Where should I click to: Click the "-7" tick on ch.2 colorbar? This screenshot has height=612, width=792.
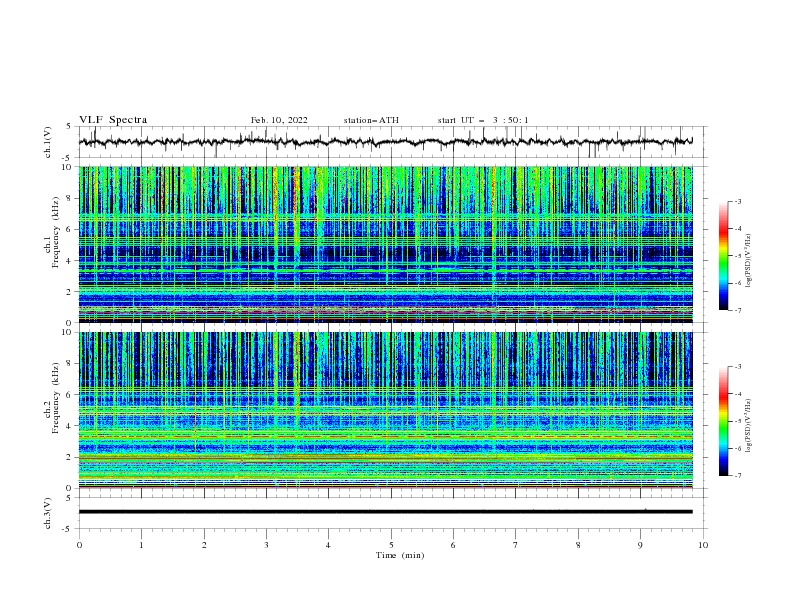[x=737, y=476]
